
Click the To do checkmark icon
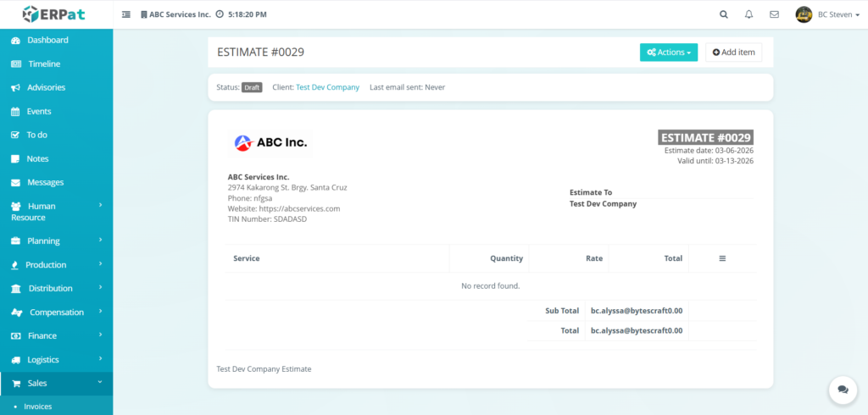15,135
